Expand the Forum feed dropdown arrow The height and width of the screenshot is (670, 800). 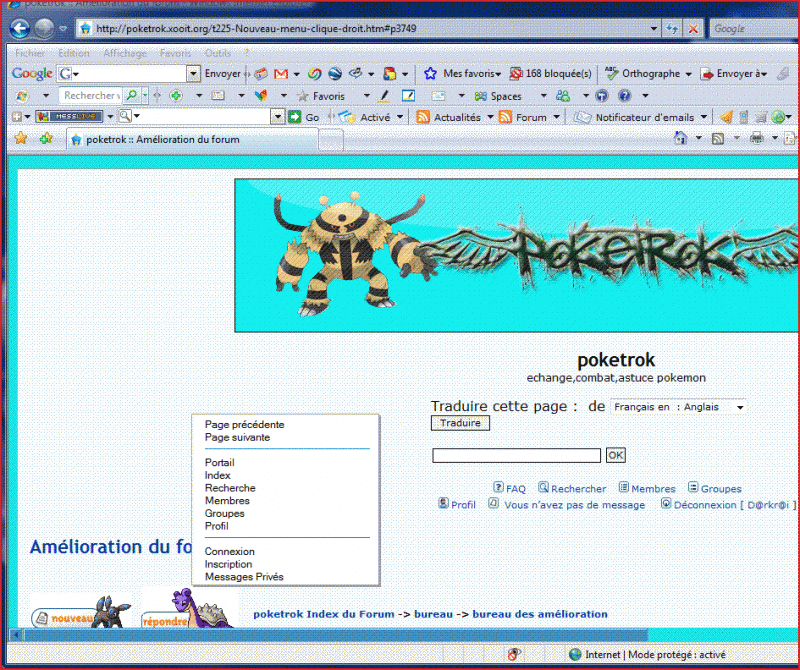[557, 117]
